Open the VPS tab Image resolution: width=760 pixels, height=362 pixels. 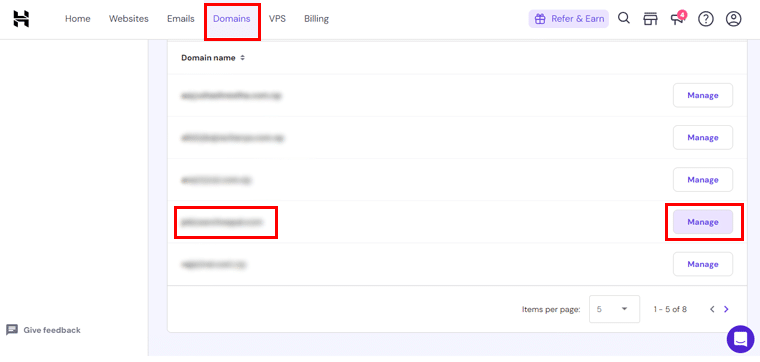[x=277, y=19]
